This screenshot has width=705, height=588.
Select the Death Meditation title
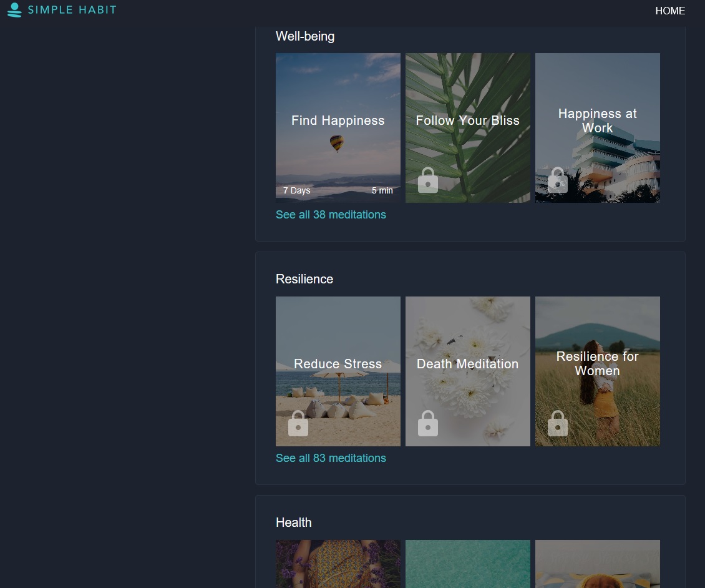pos(467,364)
